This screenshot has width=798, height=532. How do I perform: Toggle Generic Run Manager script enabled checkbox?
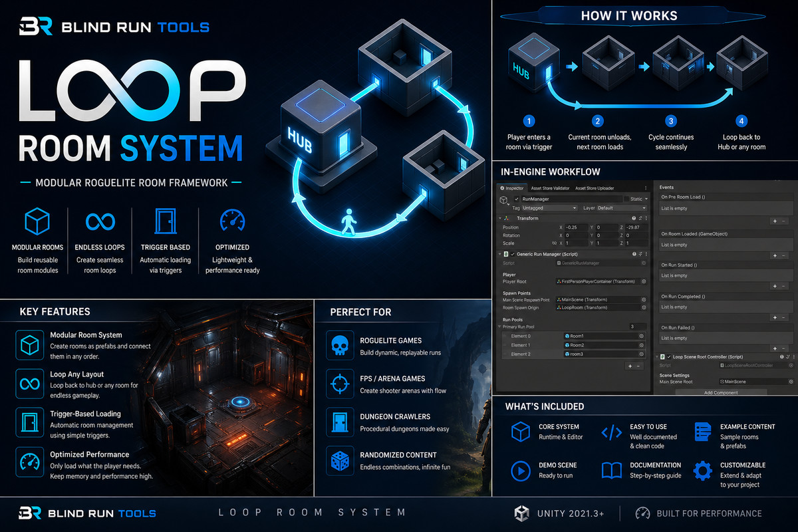[x=512, y=254]
